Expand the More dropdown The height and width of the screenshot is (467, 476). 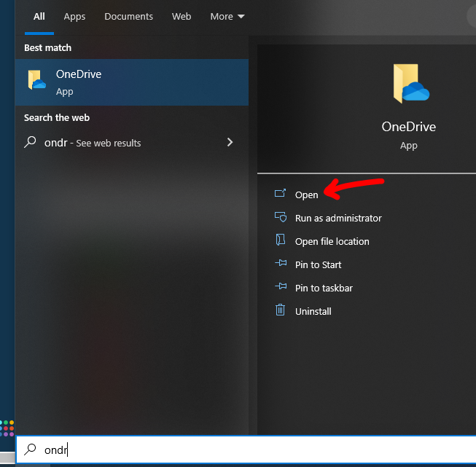coord(227,16)
